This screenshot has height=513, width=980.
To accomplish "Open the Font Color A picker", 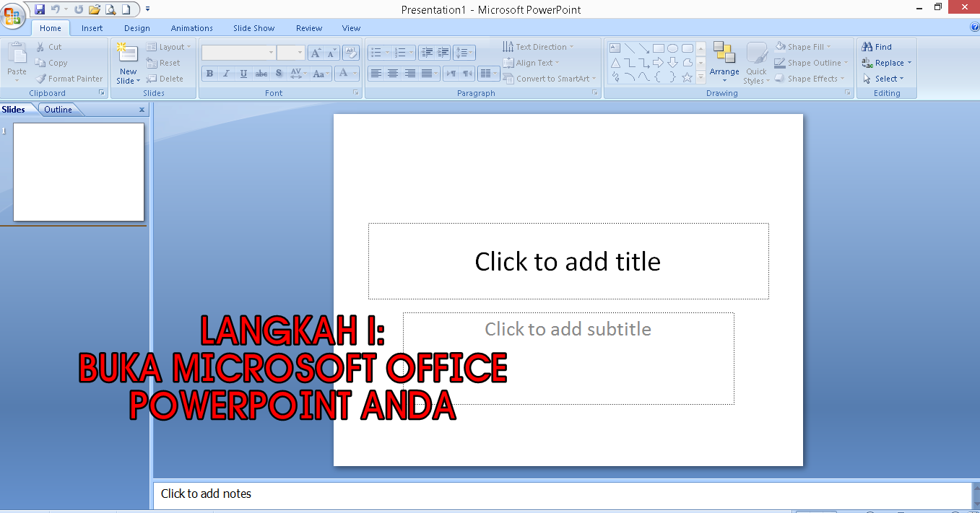I will click(x=348, y=74).
